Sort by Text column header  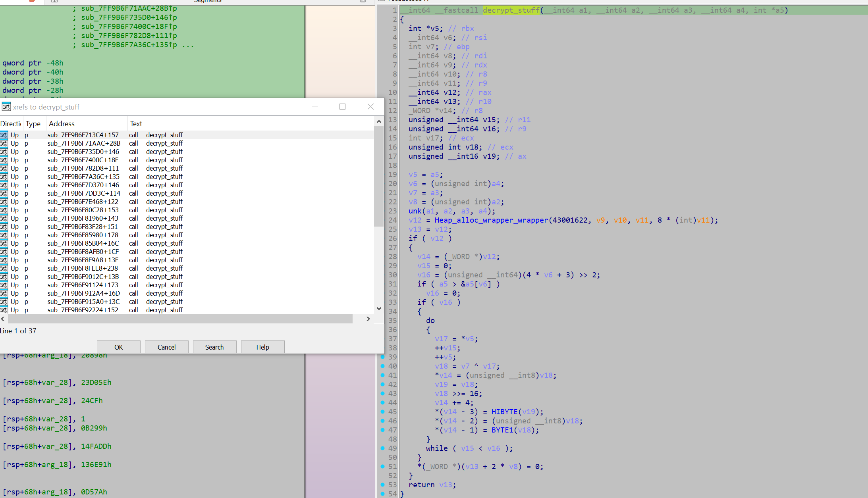pos(136,124)
